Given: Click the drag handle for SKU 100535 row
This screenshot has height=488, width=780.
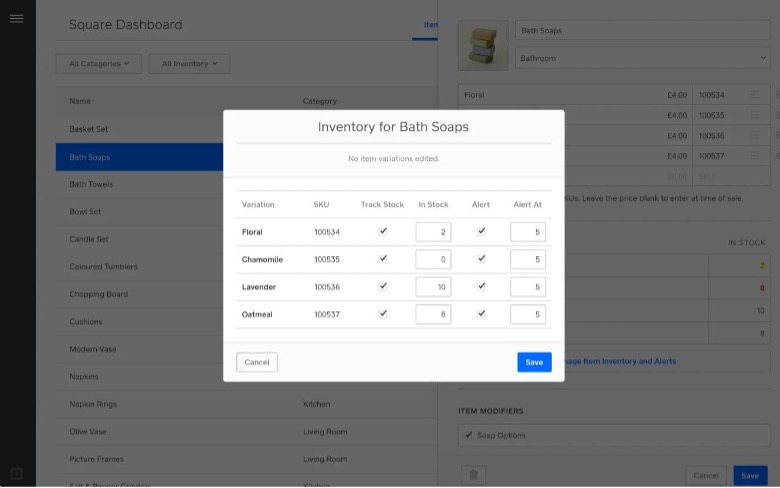Looking at the screenshot, I should tap(755, 115).
